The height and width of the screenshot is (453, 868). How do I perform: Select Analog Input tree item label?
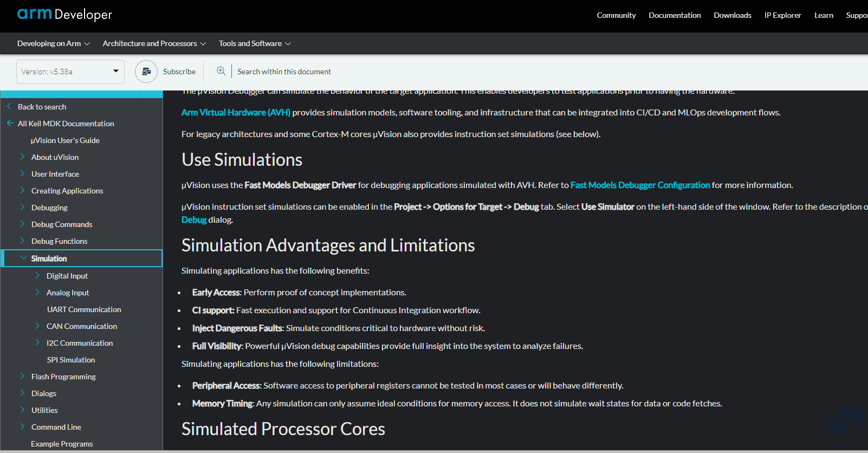(68, 293)
